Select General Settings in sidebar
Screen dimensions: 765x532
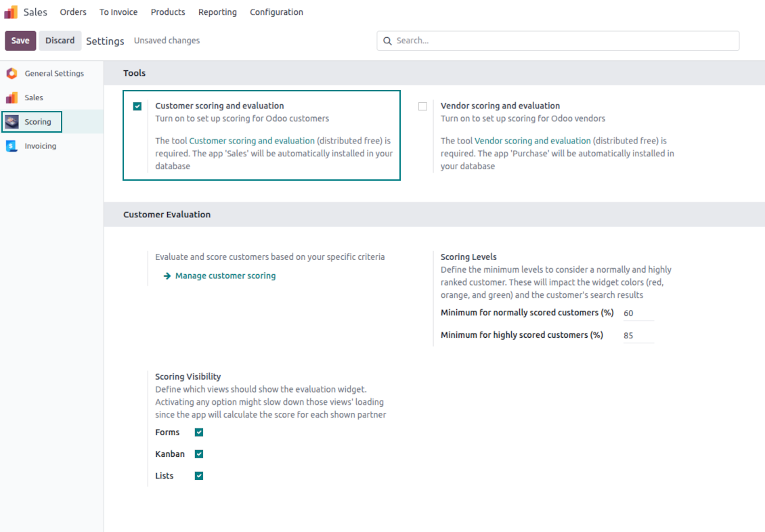[51, 73]
